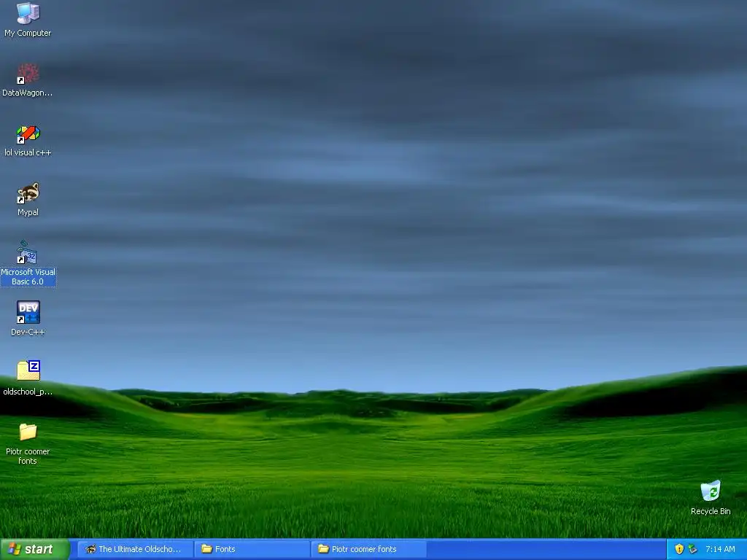Click the Mypal label text
Viewport: 747px width, 560px height.
click(x=28, y=212)
